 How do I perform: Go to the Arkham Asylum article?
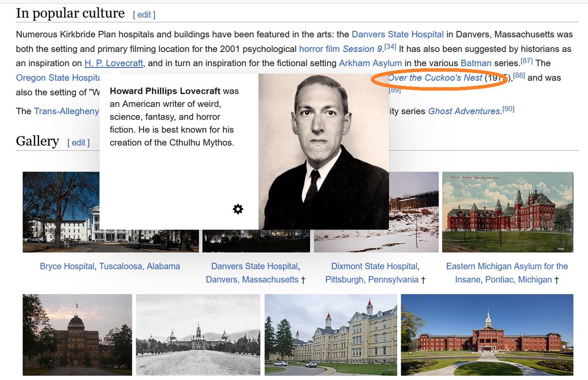click(x=370, y=63)
